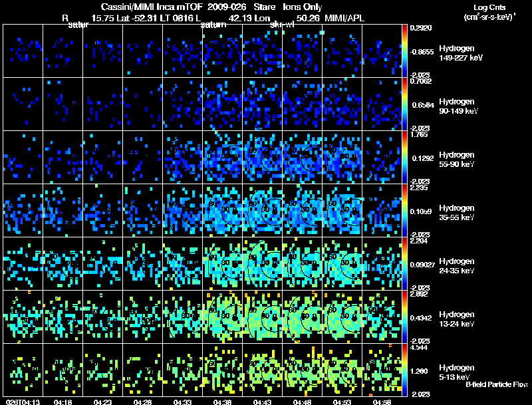This screenshot has height=405, width=532.
Task: Open the 149-227 keV panel at 04:58
Action: click(382, 51)
